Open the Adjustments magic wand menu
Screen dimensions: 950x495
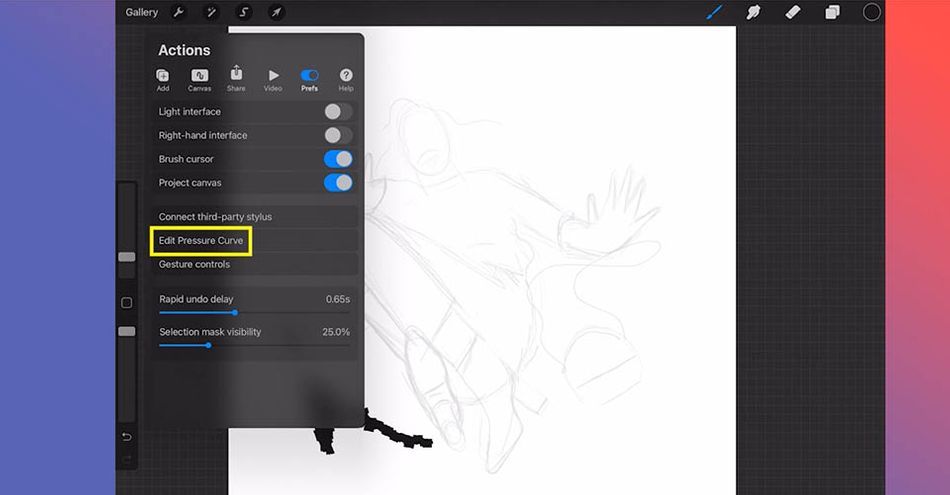211,12
